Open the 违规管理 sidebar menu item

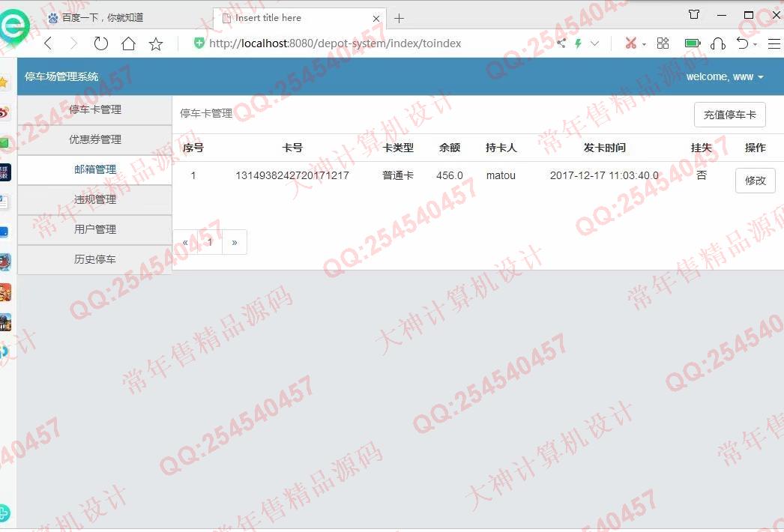click(x=95, y=199)
